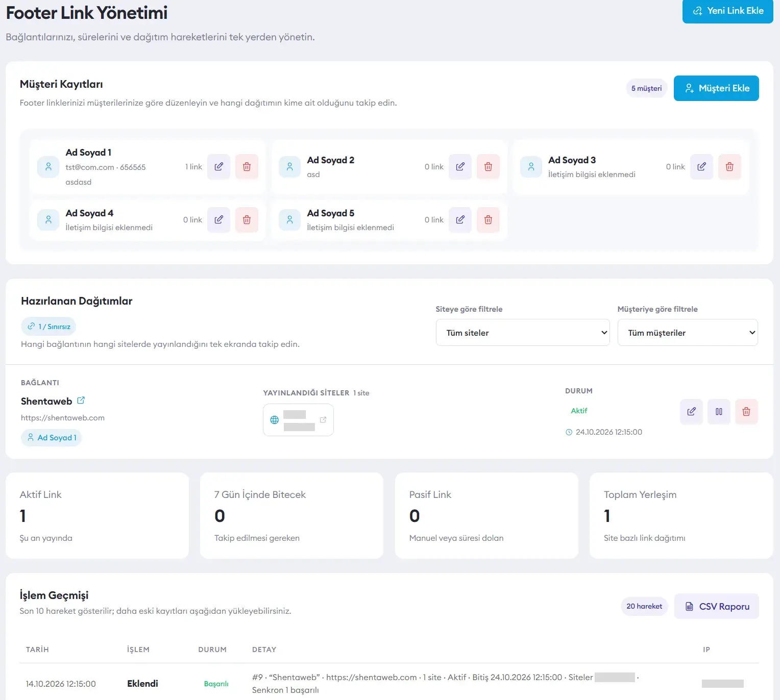Click the 'Eklendi' log entry
The height and width of the screenshot is (700, 780).
(x=142, y=684)
